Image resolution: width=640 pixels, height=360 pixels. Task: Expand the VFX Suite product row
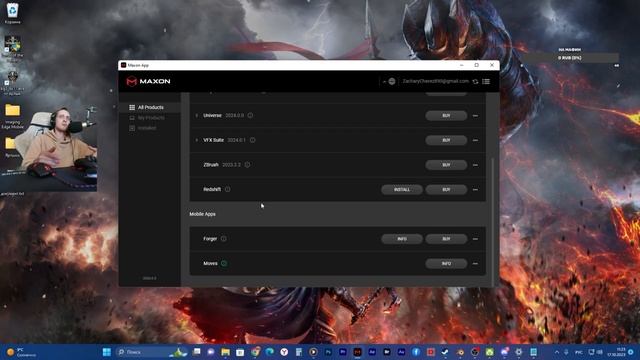(x=197, y=140)
